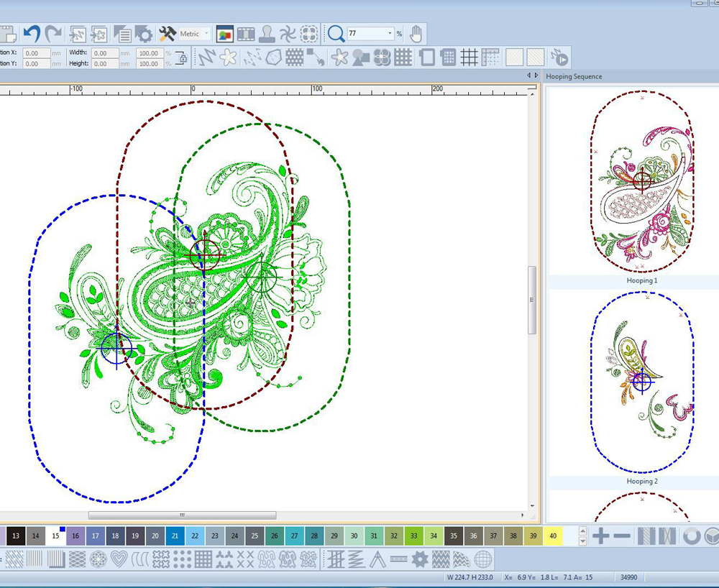The width and height of the screenshot is (719, 588).
Task: Click the minus remove color icon
Action: tap(622, 536)
